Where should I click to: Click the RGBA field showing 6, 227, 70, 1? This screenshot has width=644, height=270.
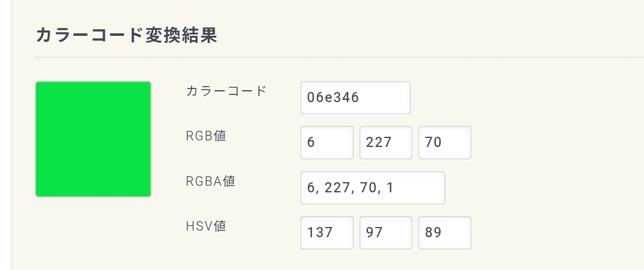point(373,188)
